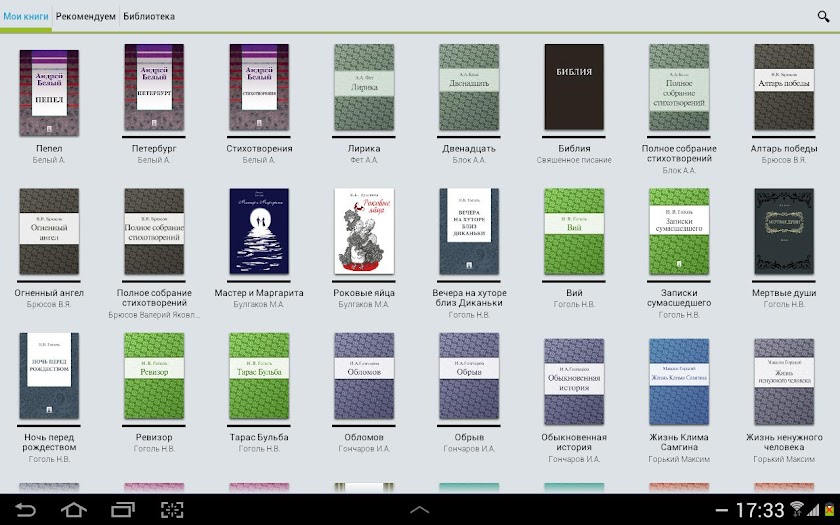Image resolution: width=840 pixels, height=525 pixels.
Task: Click author text Фет А.А.
Action: coord(364,160)
